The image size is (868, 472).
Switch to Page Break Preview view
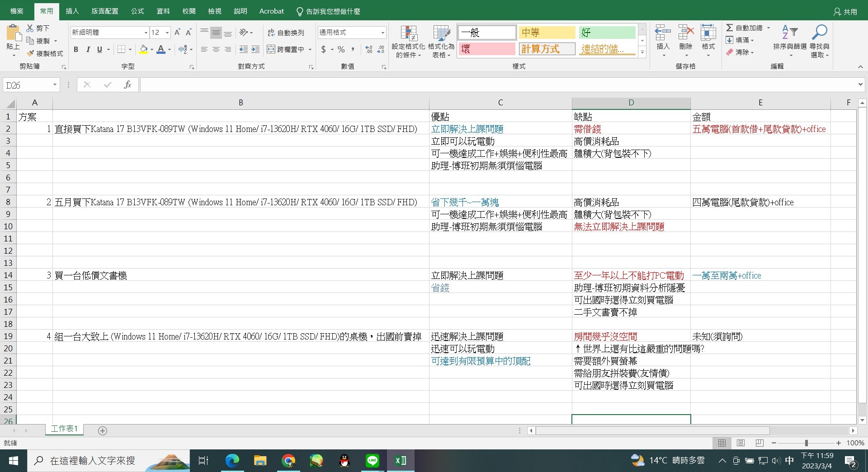pyautogui.click(x=759, y=443)
